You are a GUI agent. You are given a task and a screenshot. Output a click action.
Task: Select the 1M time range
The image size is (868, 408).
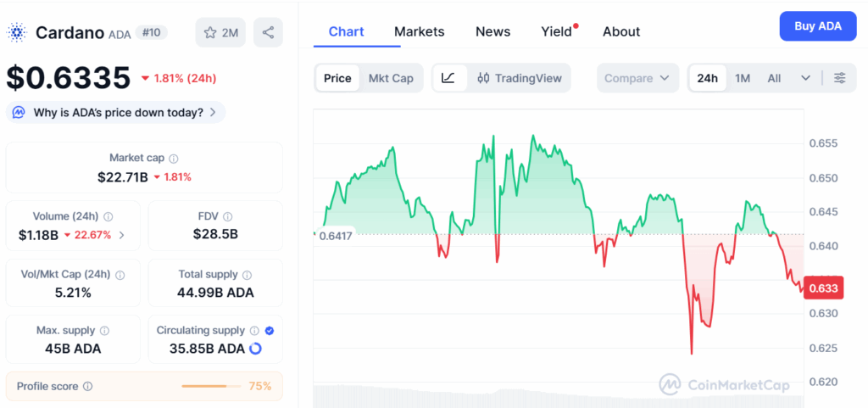[x=743, y=78]
